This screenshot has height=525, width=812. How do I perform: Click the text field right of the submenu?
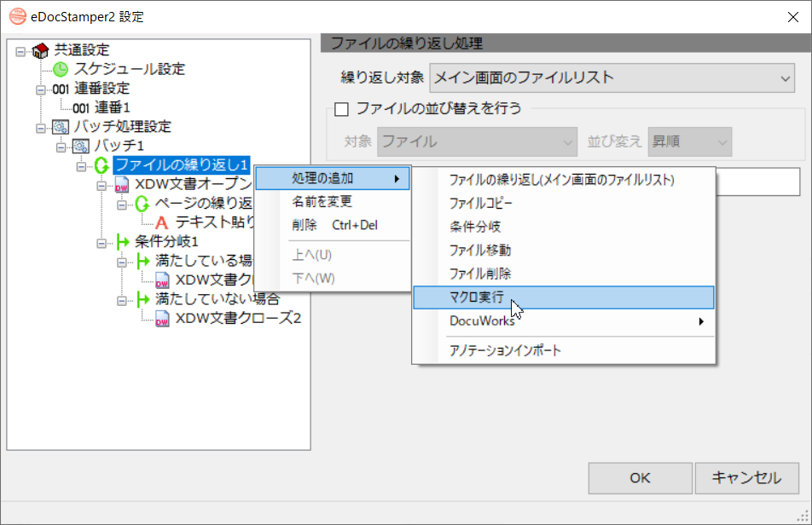(758, 182)
